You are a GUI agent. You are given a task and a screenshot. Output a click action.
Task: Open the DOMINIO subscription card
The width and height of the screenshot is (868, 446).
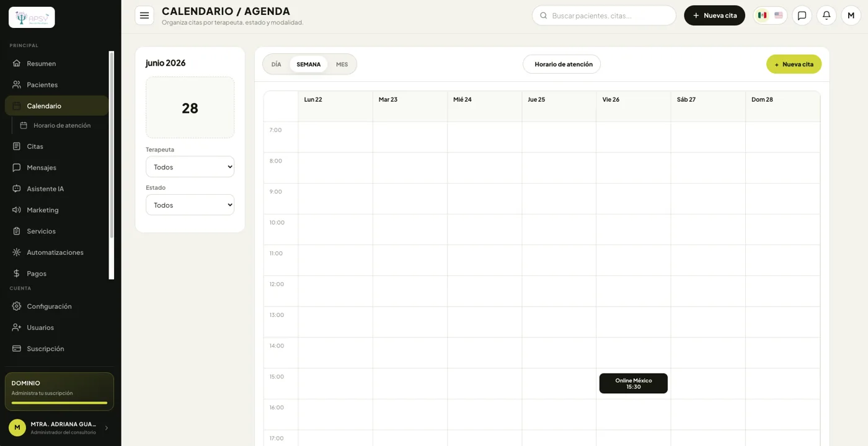[x=60, y=391]
